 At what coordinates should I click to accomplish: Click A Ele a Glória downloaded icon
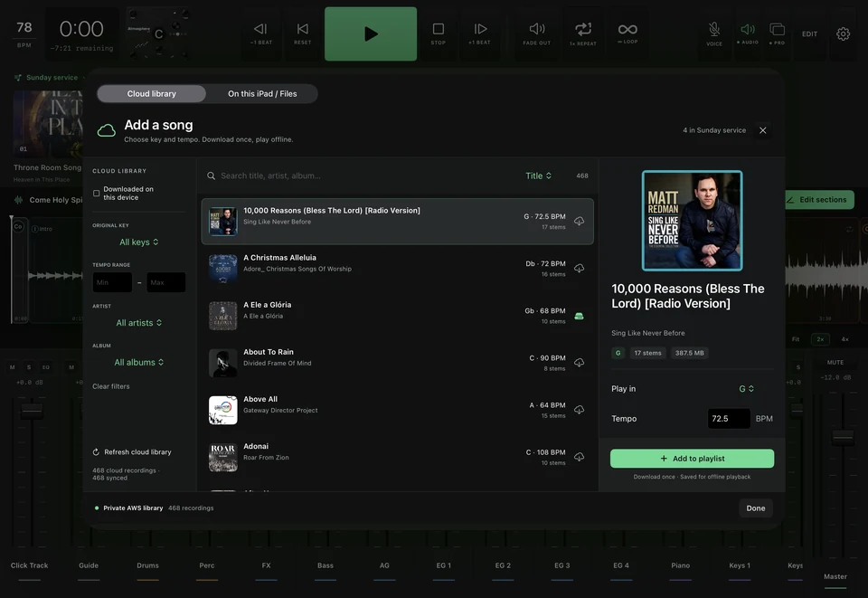click(579, 316)
